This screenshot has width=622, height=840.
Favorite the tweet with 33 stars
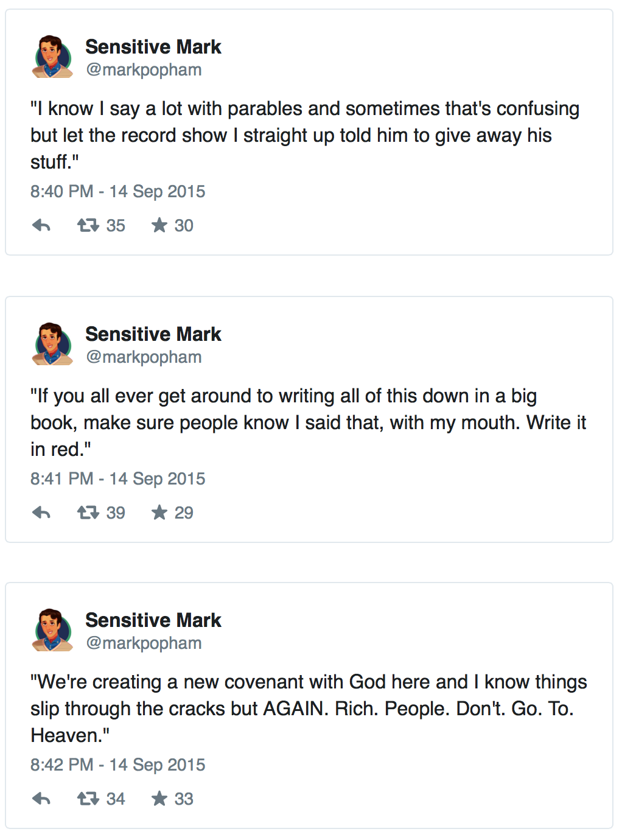click(x=159, y=799)
